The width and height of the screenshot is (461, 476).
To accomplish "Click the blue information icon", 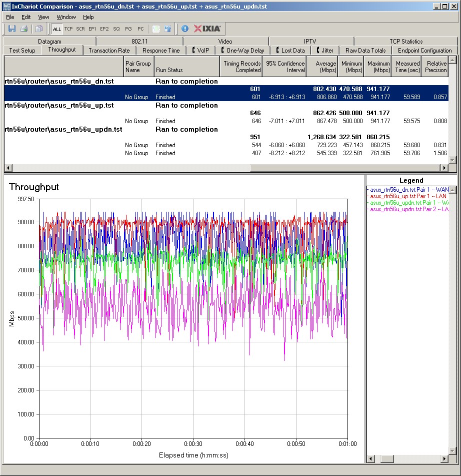I will click(185, 29).
